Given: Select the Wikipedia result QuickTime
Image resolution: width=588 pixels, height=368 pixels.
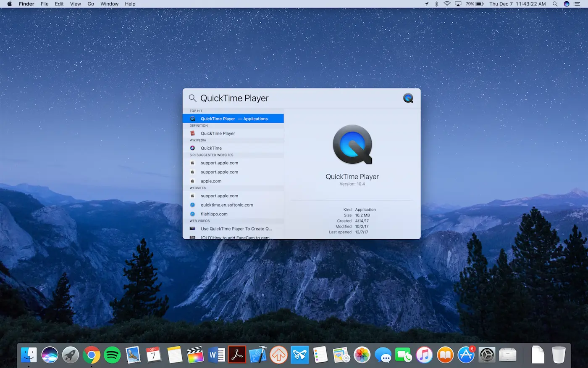Looking at the screenshot, I should coord(233,148).
